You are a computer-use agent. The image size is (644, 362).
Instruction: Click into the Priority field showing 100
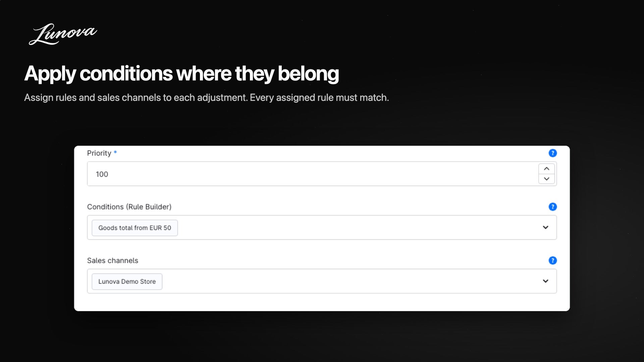pos(312,174)
